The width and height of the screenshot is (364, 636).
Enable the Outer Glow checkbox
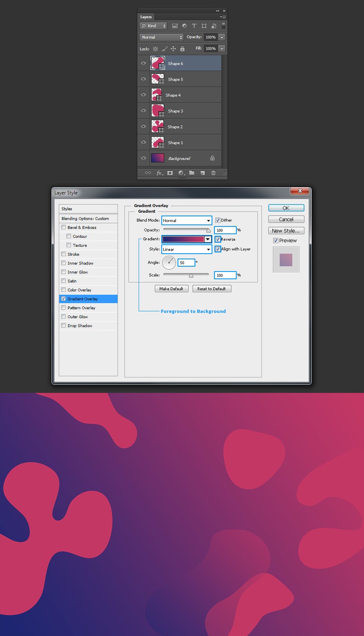point(63,317)
